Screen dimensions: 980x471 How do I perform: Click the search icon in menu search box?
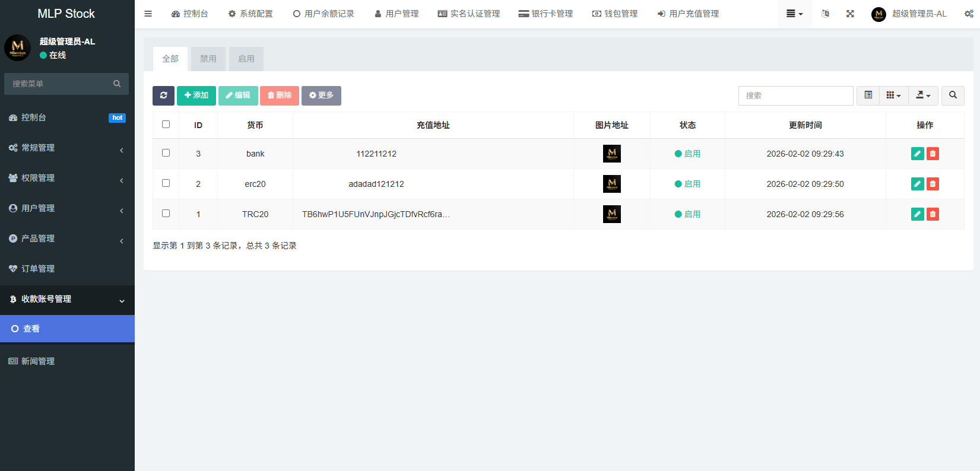(x=117, y=84)
